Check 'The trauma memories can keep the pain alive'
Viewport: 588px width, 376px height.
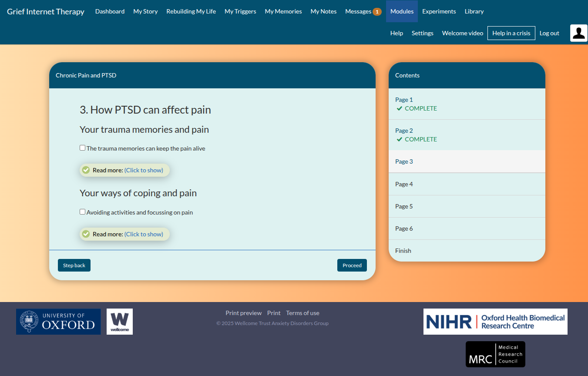point(83,148)
